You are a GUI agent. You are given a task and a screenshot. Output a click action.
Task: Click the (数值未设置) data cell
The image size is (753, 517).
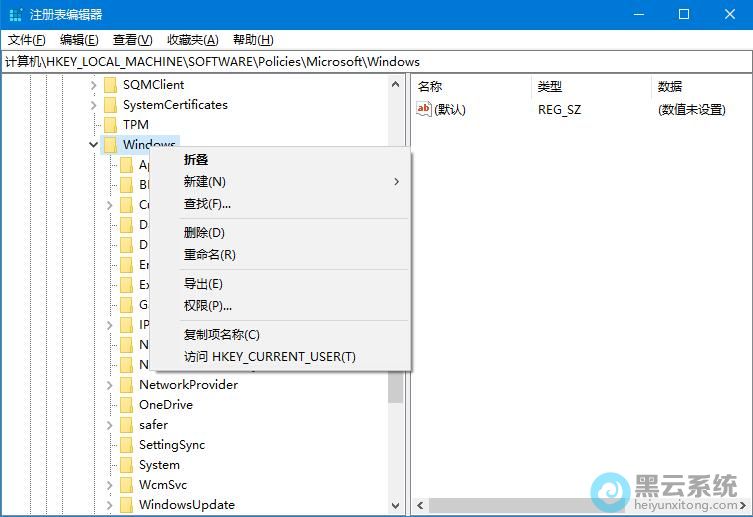pos(692,109)
